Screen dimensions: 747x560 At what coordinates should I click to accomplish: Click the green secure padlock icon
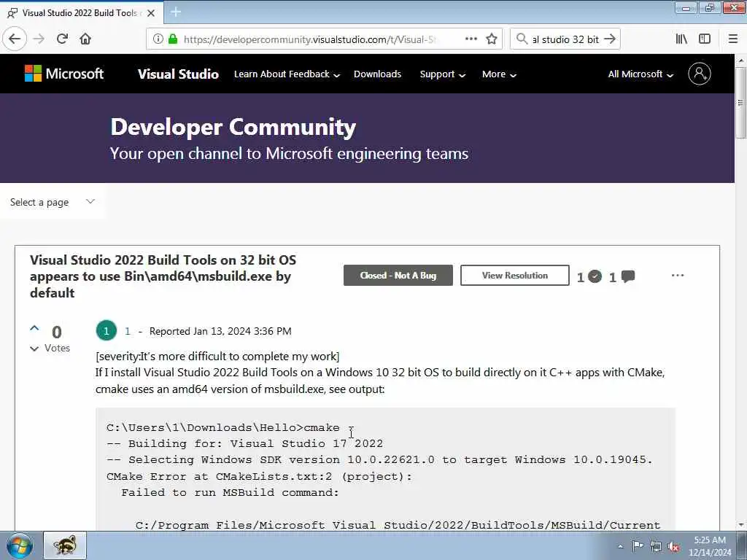pyautogui.click(x=172, y=39)
